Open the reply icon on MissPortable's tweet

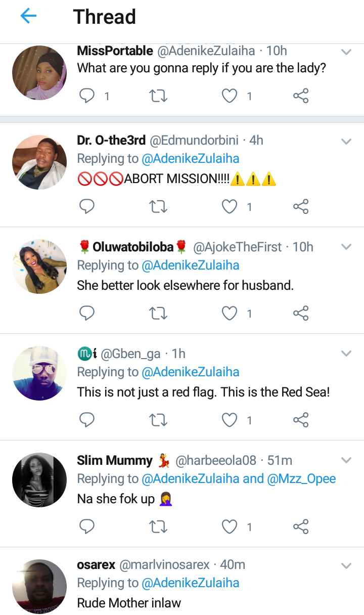coord(86,96)
